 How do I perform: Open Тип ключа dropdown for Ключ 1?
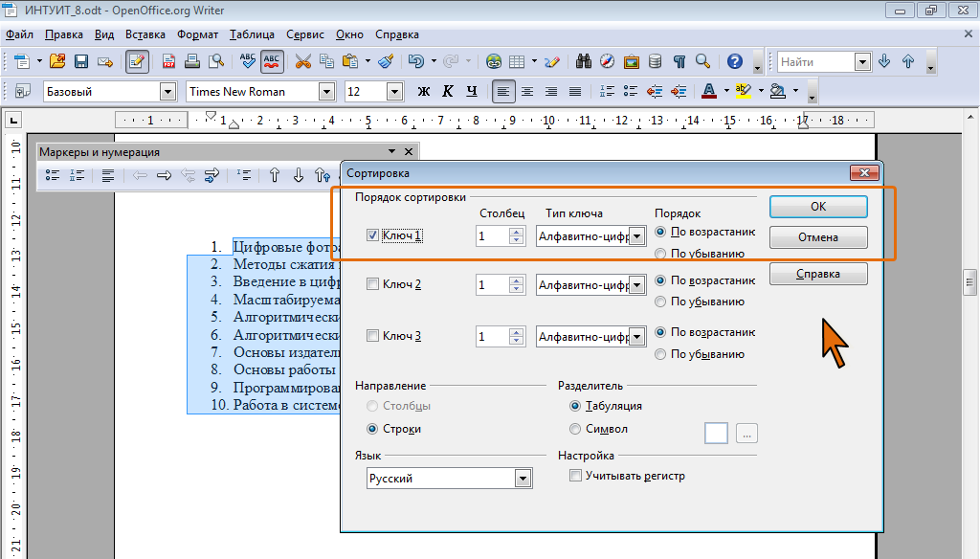click(636, 236)
